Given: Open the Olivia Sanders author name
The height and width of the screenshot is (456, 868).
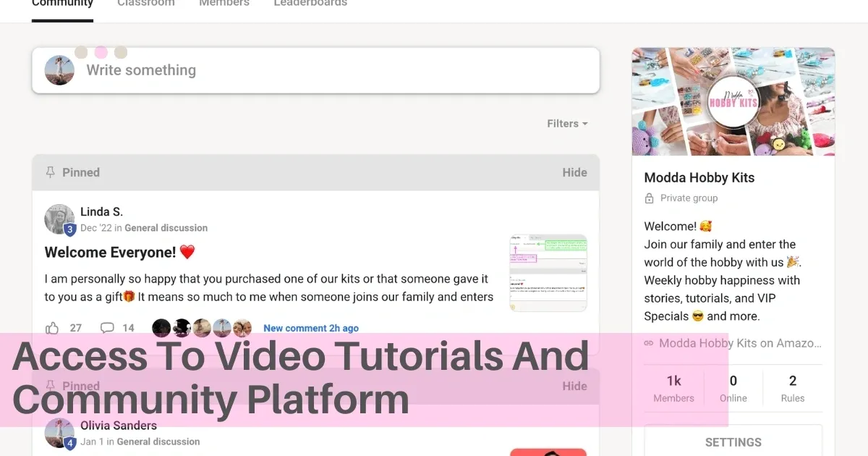Looking at the screenshot, I should click(x=119, y=426).
